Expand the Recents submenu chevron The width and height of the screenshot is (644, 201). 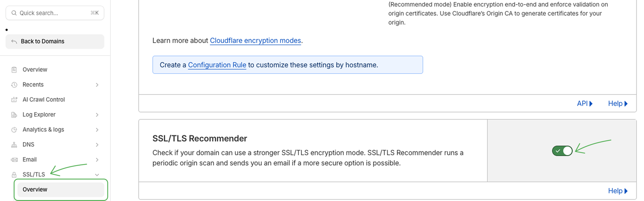(x=97, y=85)
